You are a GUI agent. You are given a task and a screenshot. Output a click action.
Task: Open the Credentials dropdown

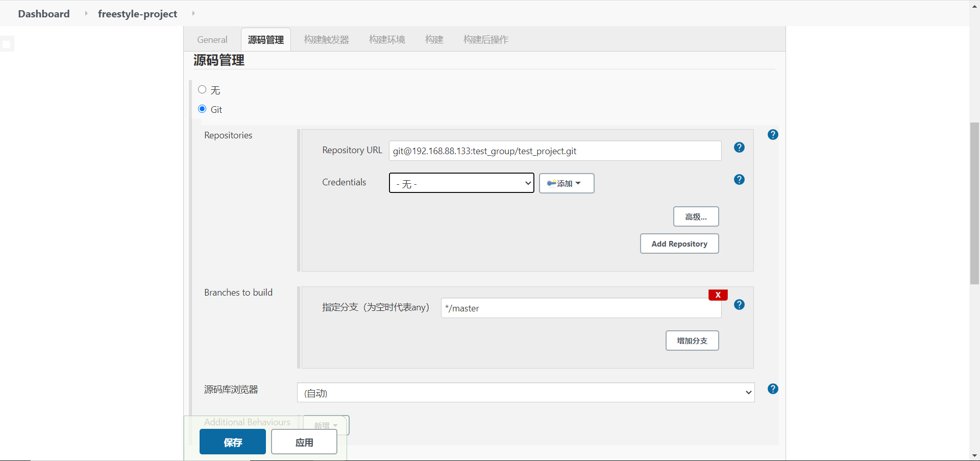461,183
